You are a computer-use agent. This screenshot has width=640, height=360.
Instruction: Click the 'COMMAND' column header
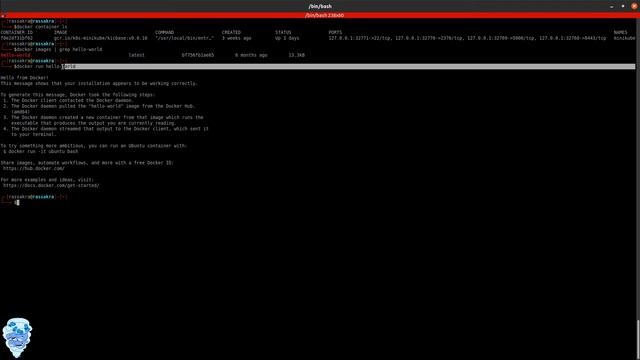coord(164,32)
